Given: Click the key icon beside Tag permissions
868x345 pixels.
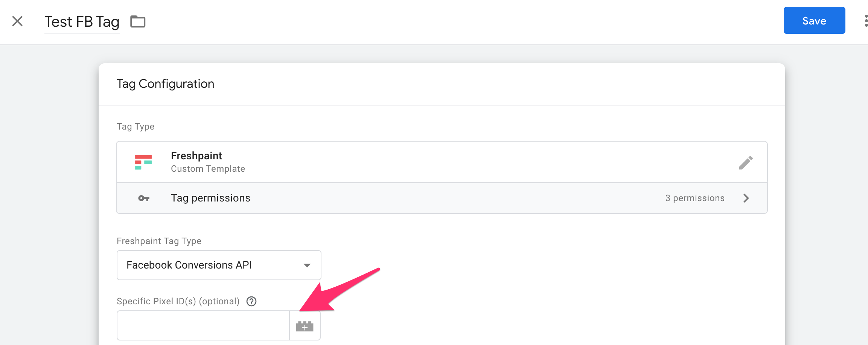Looking at the screenshot, I should tap(144, 198).
